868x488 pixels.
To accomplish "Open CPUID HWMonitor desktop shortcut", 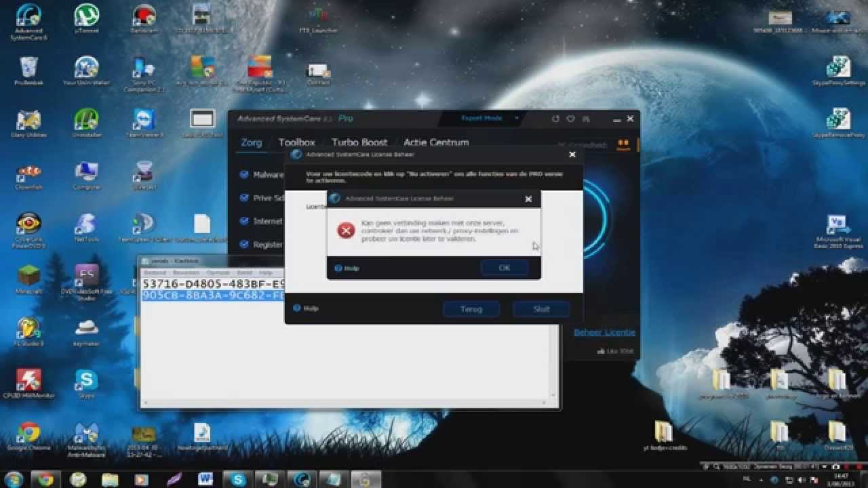I will coord(28,383).
